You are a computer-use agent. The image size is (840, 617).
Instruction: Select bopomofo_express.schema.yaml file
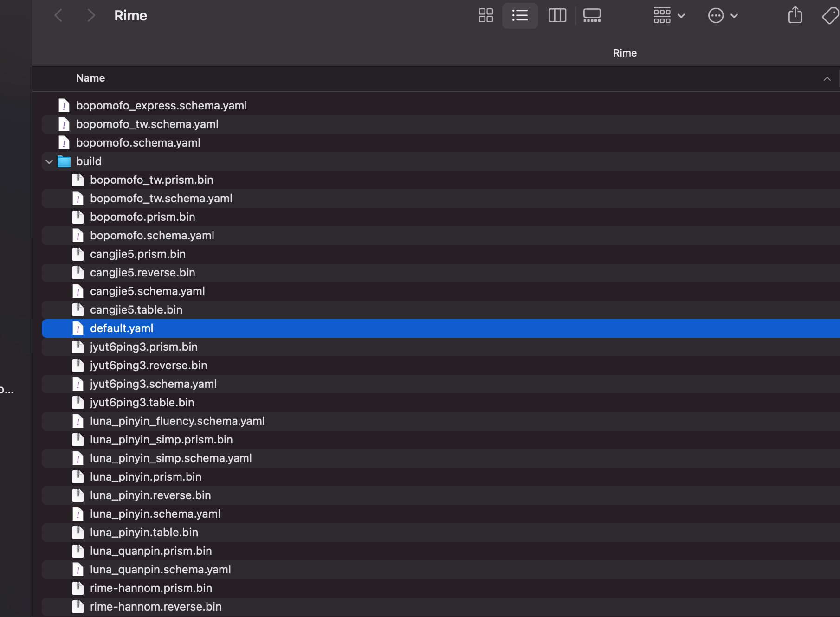tap(162, 106)
